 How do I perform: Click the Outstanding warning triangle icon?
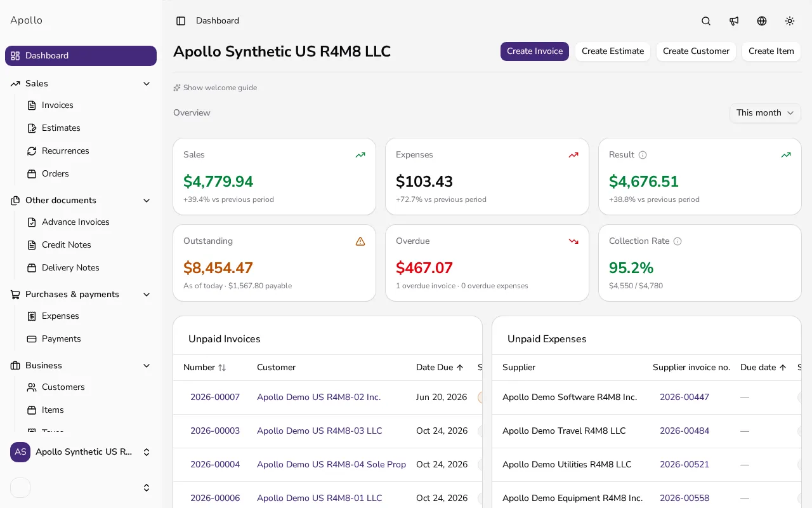360,241
